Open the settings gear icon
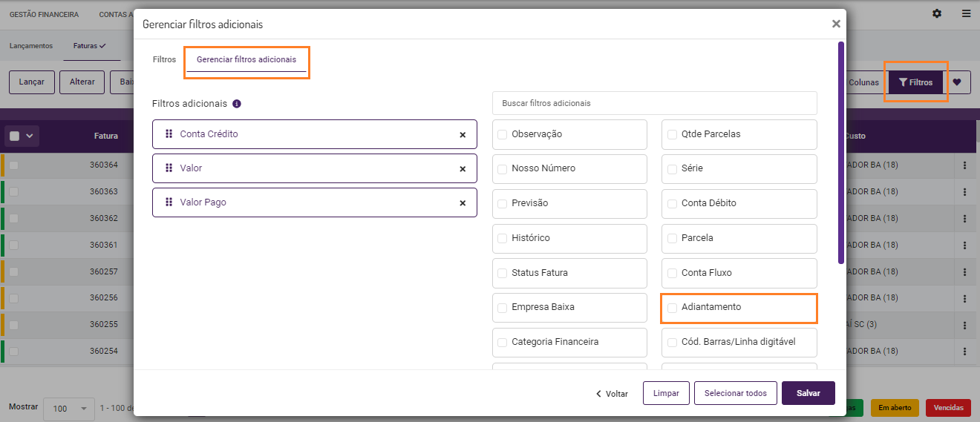This screenshot has height=422, width=980. [937, 14]
